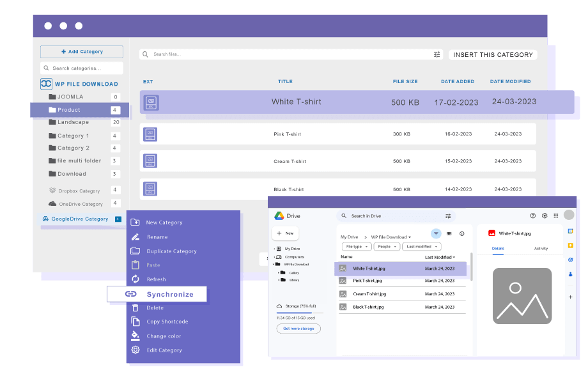This screenshot has height=374, width=588.
Task: Open Google Tasks side panel icon
Action: pyautogui.click(x=570, y=260)
